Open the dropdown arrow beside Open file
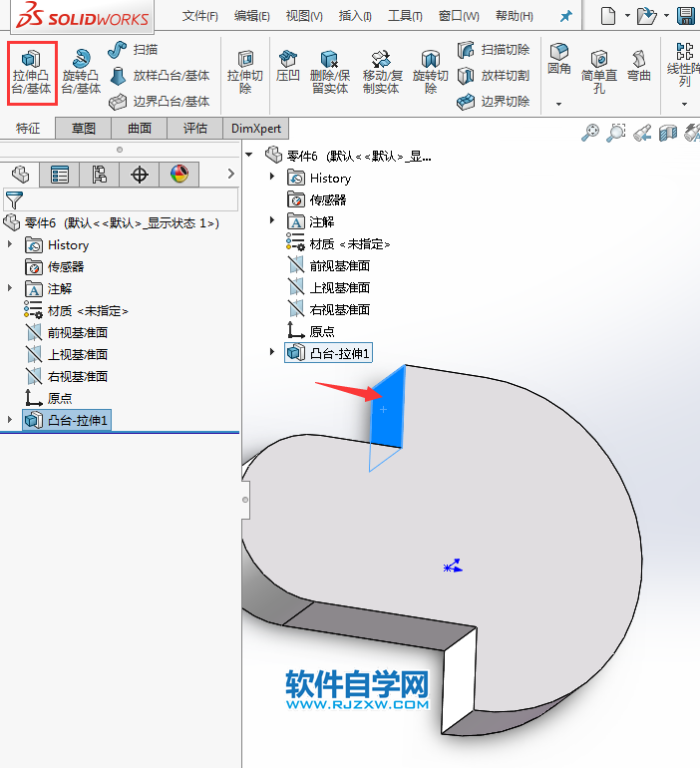This screenshot has height=768, width=700. (666, 16)
